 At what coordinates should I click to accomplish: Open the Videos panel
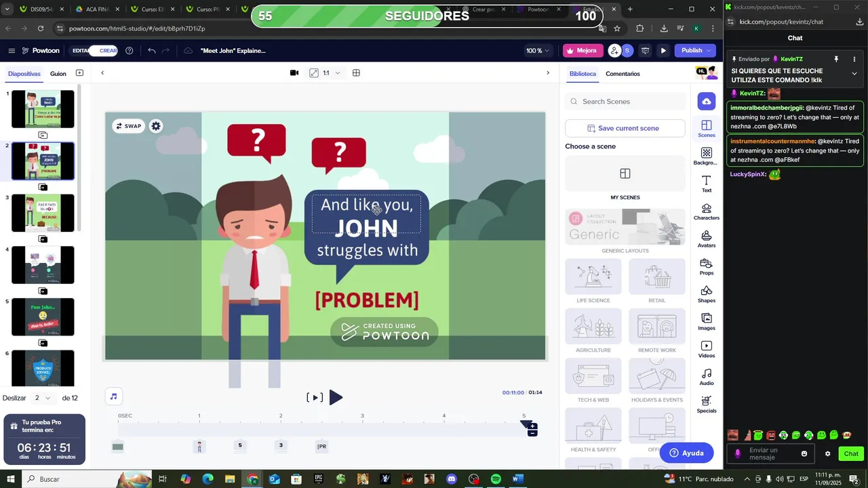click(706, 350)
